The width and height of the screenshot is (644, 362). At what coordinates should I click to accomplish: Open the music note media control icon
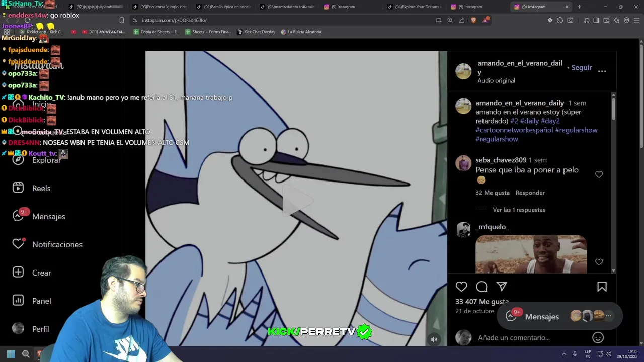click(586, 20)
